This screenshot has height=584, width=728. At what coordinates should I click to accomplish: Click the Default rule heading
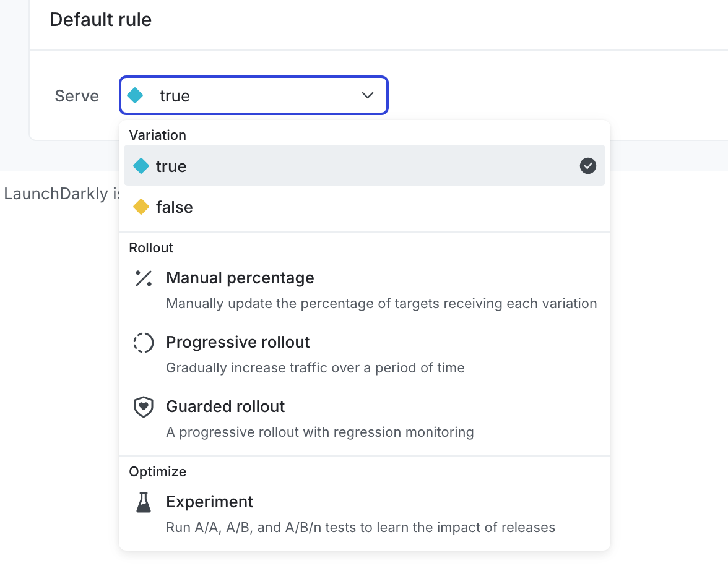(x=101, y=20)
